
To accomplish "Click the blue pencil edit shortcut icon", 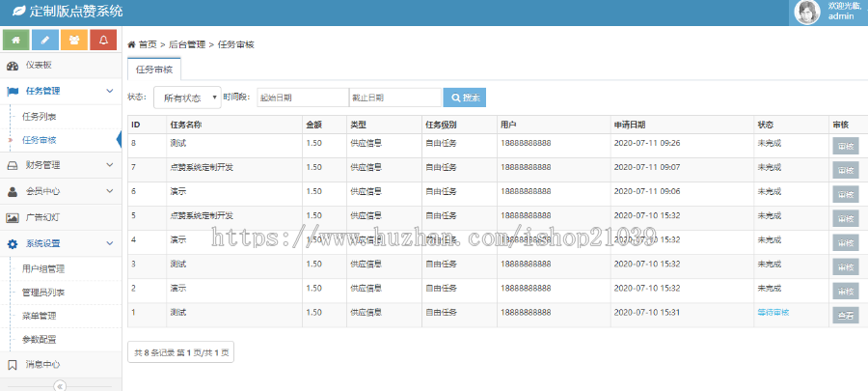I will click(x=44, y=40).
